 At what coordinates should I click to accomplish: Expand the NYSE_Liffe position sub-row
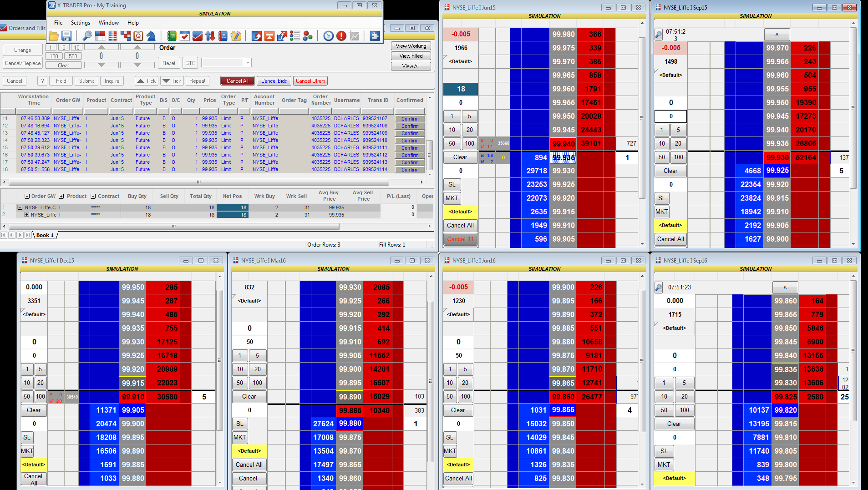pyautogui.click(x=26, y=215)
